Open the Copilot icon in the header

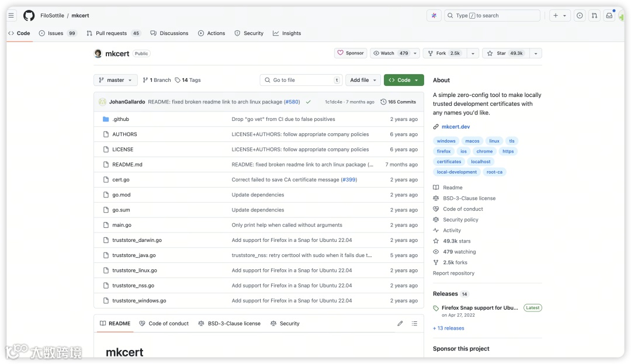[434, 16]
